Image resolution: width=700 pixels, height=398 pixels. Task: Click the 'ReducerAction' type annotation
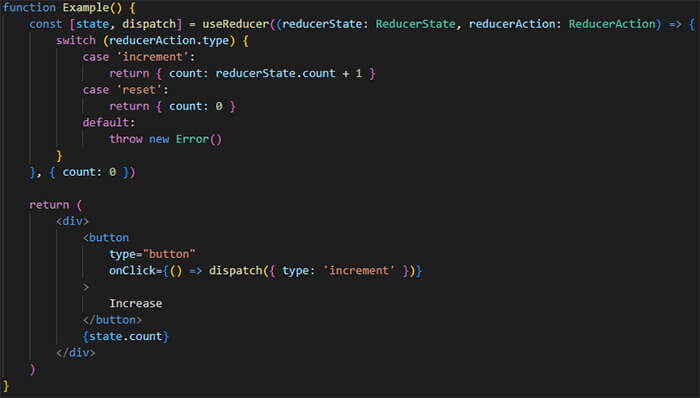click(611, 24)
